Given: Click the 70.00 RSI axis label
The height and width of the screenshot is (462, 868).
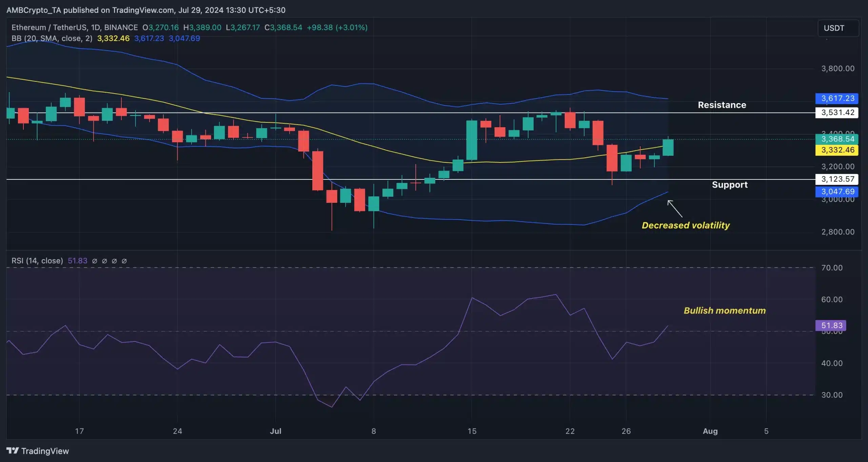Looking at the screenshot, I should (x=832, y=268).
